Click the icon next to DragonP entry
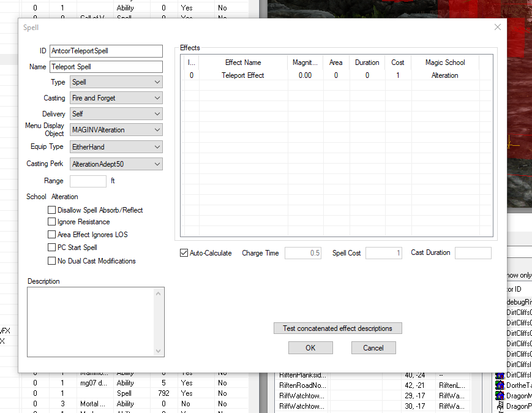The width and height of the screenshot is (532, 413). coord(500,406)
